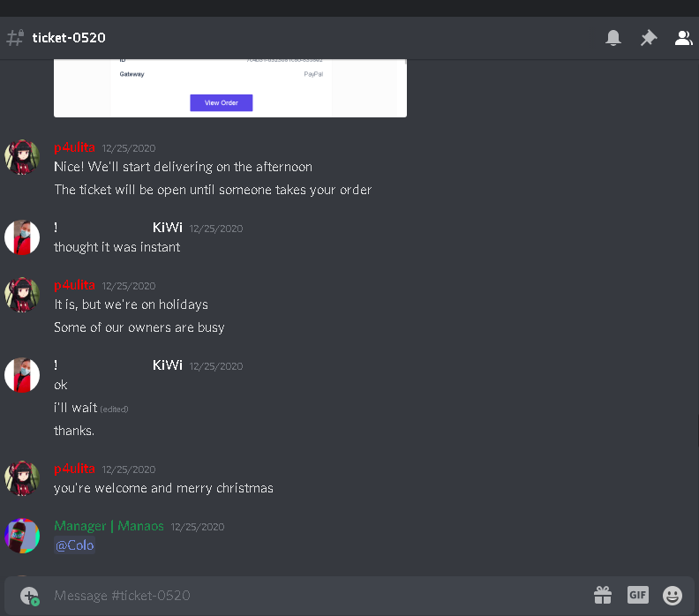This screenshot has height=616, width=699.
Task: Toggle the member list icon
Action: (x=683, y=38)
